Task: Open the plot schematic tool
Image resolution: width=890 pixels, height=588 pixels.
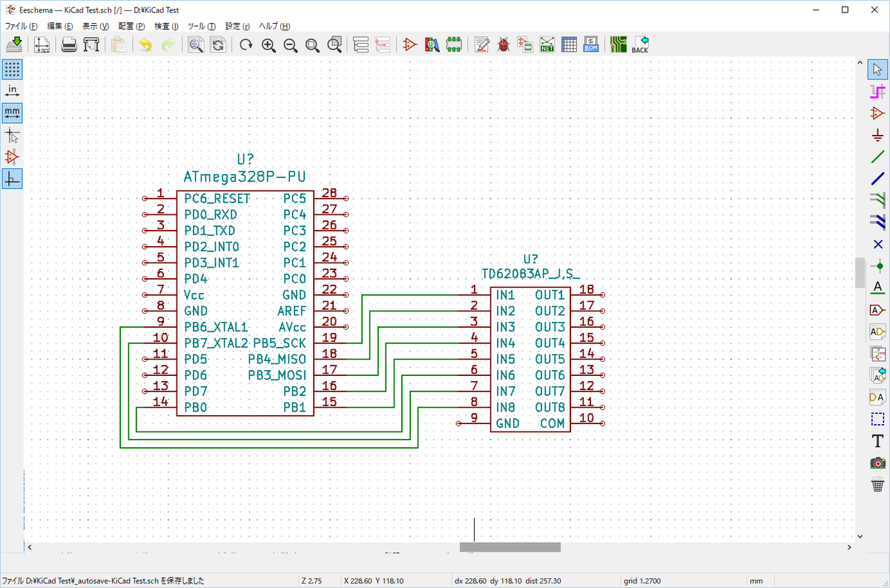Action: [91, 44]
